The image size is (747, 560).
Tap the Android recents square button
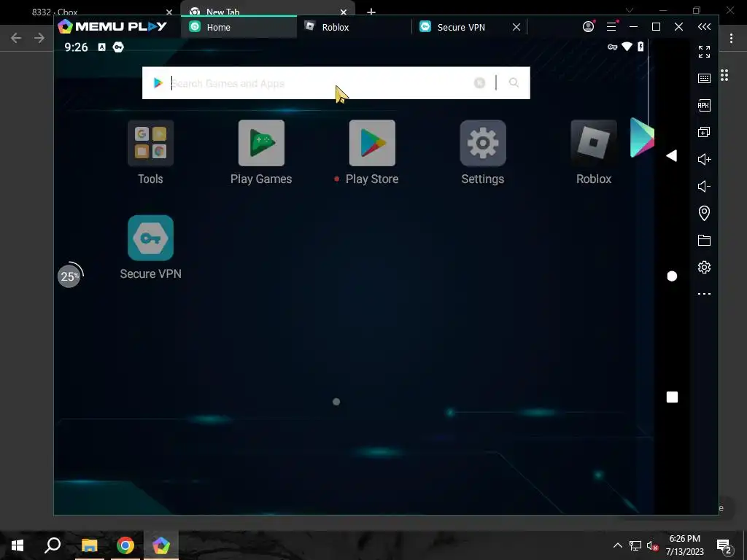(672, 397)
